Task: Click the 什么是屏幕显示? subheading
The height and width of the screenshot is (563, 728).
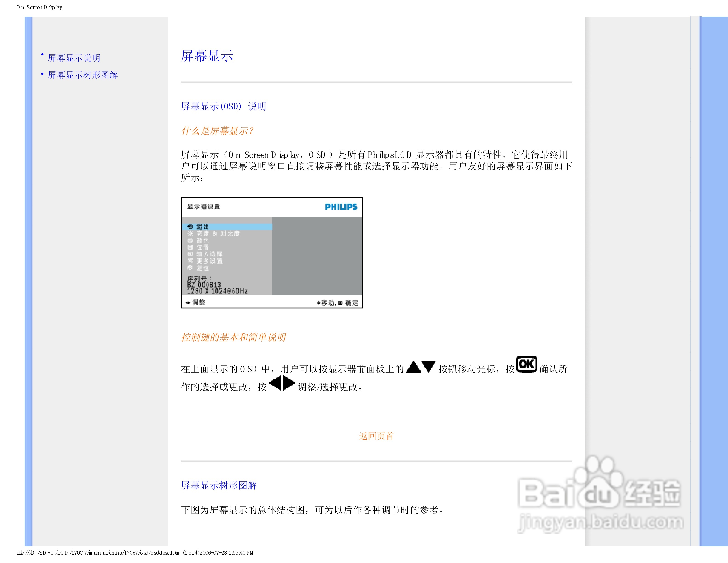Action: 217,131
